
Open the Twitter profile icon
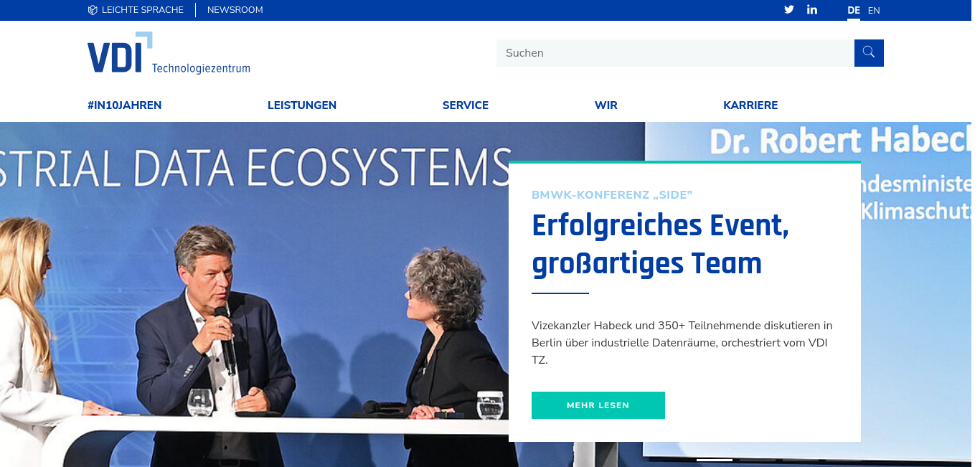[x=789, y=10]
